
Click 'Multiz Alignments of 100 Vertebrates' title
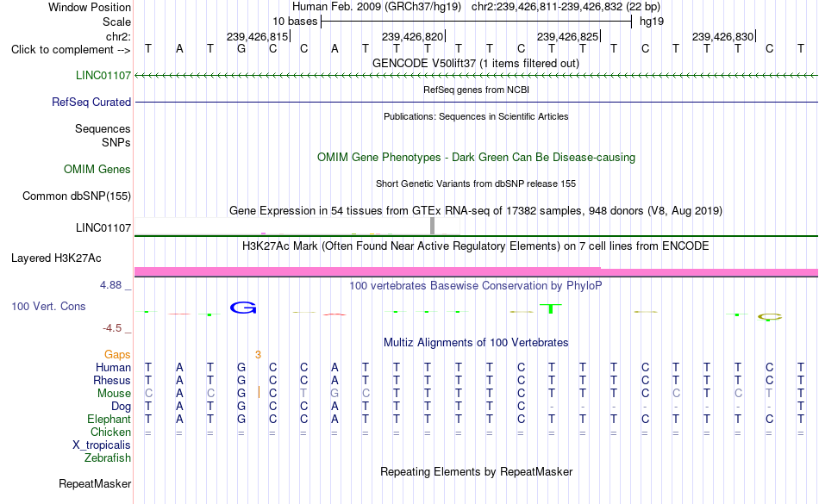[x=476, y=342]
